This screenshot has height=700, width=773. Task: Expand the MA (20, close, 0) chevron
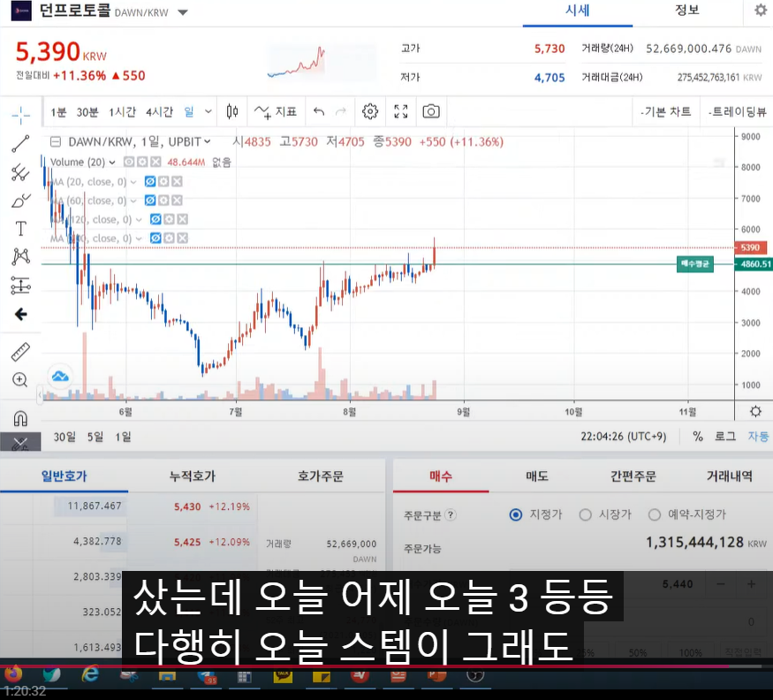pos(133,182)
